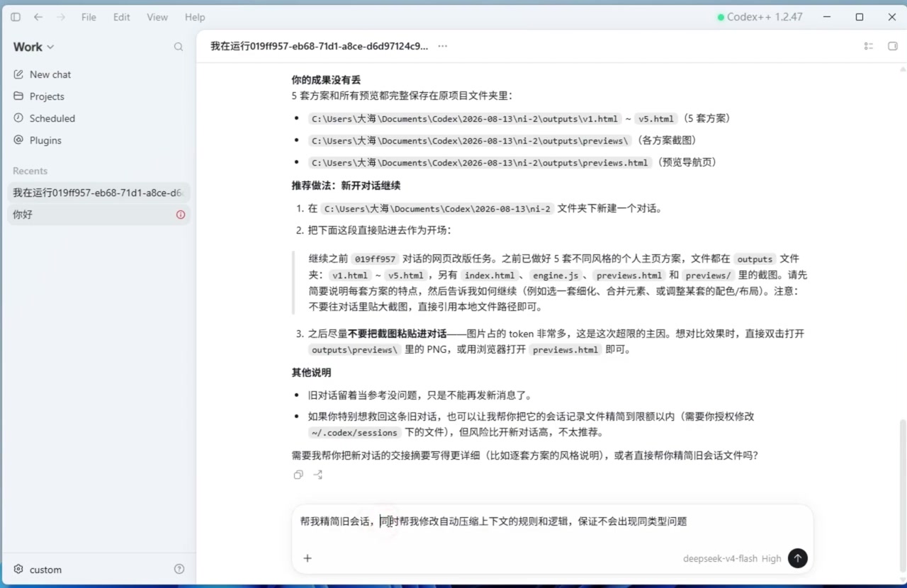907x588 pixels.
Task: Start a New chat
Action: coord(99,74)
